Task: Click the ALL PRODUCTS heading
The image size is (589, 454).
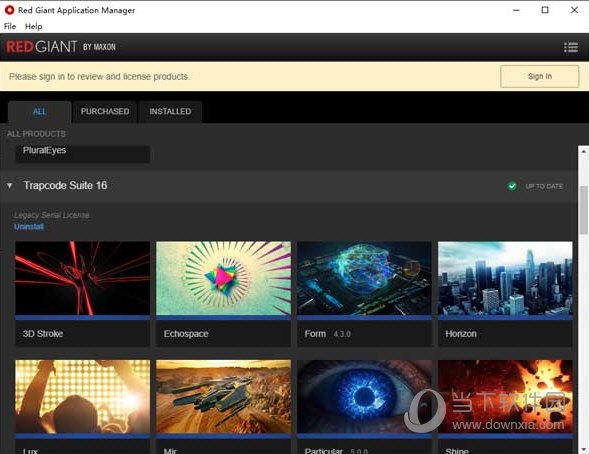Action: 36,134
